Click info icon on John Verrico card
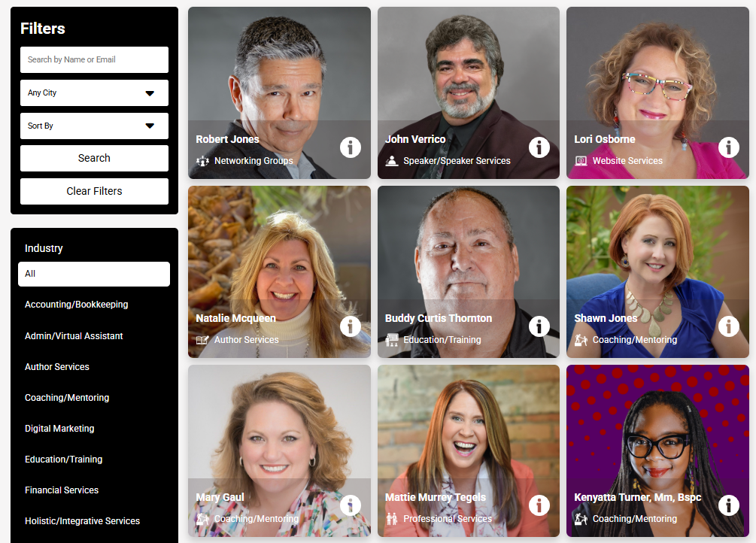 tap(539, 147)
